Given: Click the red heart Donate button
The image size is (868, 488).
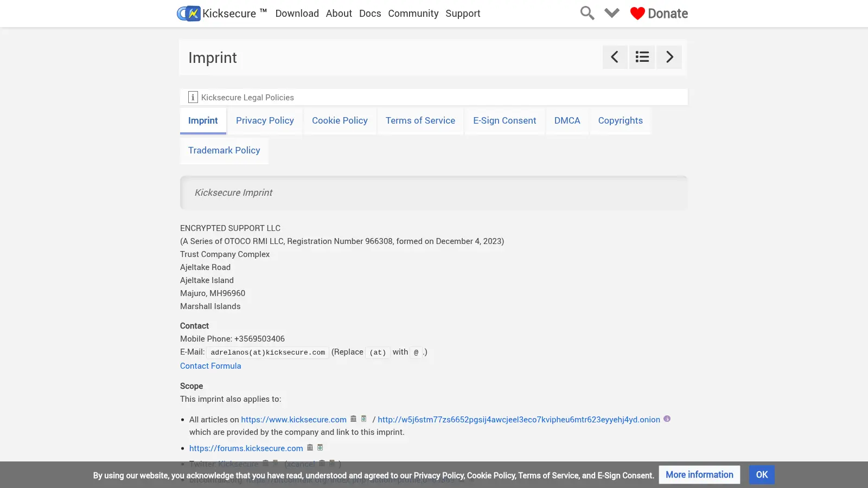Looking at the screenshot, I should pyautogui.click(x=659, y=14).
